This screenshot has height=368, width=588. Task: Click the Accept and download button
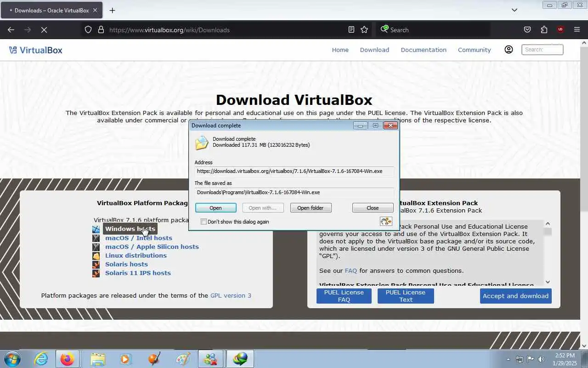point(515,296)
